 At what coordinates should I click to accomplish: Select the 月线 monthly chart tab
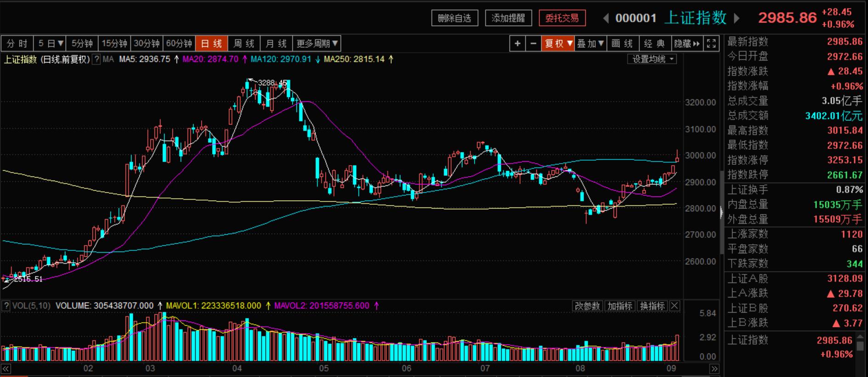tap(276, 44)
